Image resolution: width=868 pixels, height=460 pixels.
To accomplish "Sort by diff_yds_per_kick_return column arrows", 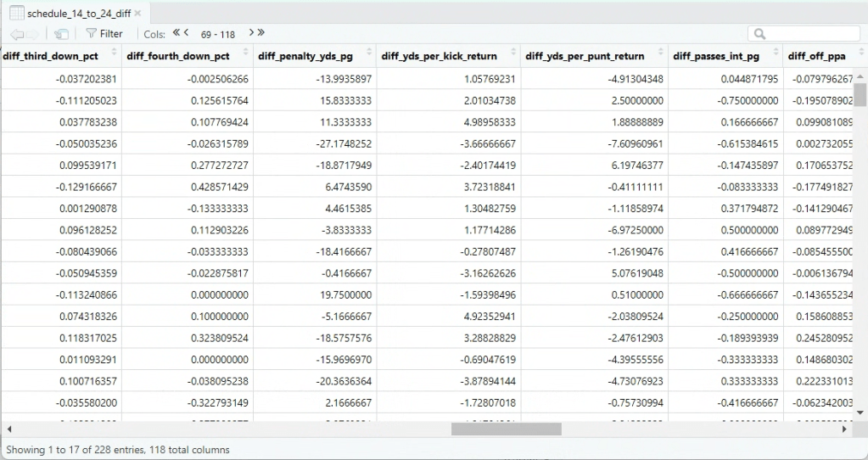I will tap(513, 53).
